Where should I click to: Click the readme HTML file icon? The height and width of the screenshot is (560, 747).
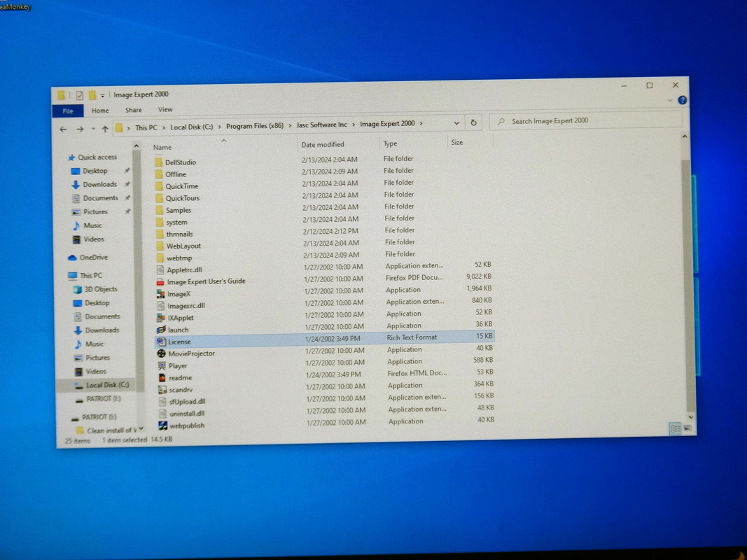pyautogui.click(x=162, y=377)
